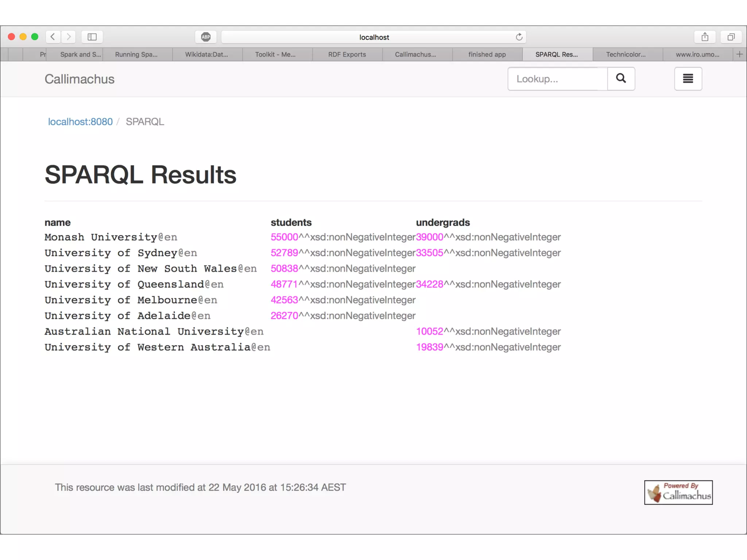
Task: Open the Wikidata:Dat... tab
Action: 206,54
